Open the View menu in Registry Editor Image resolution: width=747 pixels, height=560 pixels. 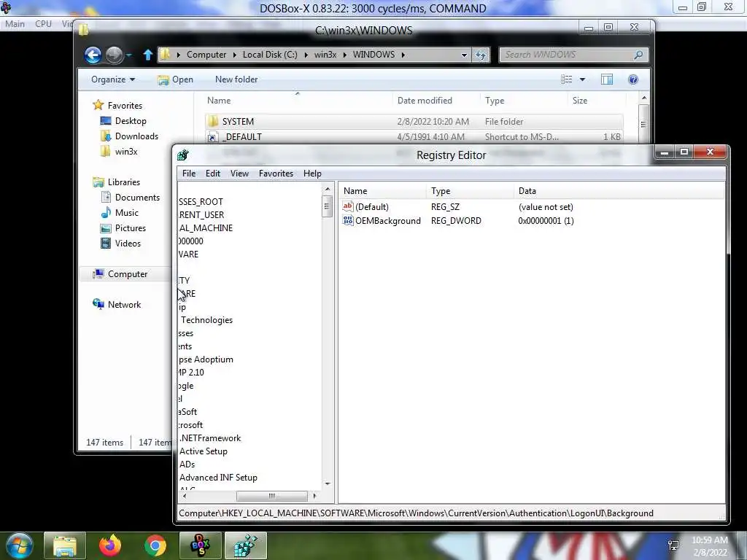tap(239, 174)
